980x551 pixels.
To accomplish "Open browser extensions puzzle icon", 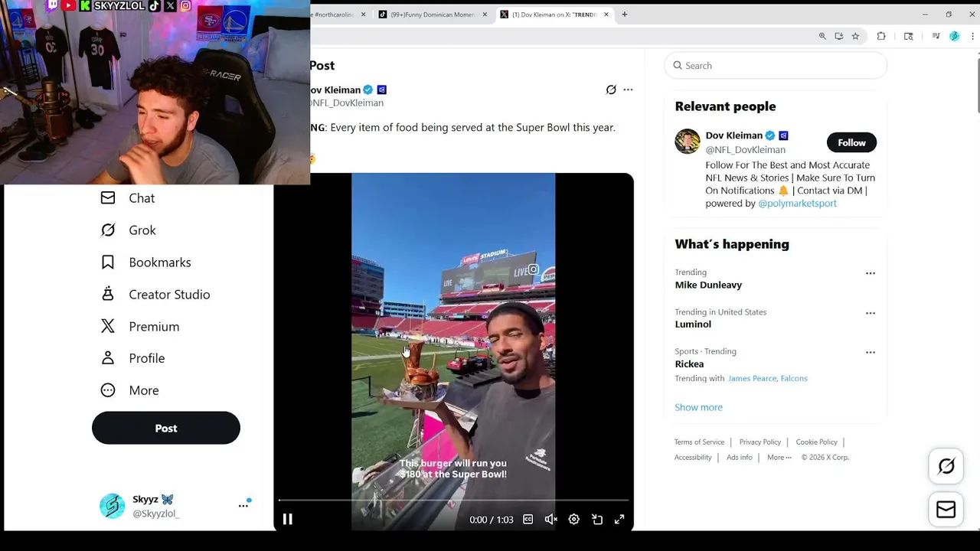I will point(881,36).
